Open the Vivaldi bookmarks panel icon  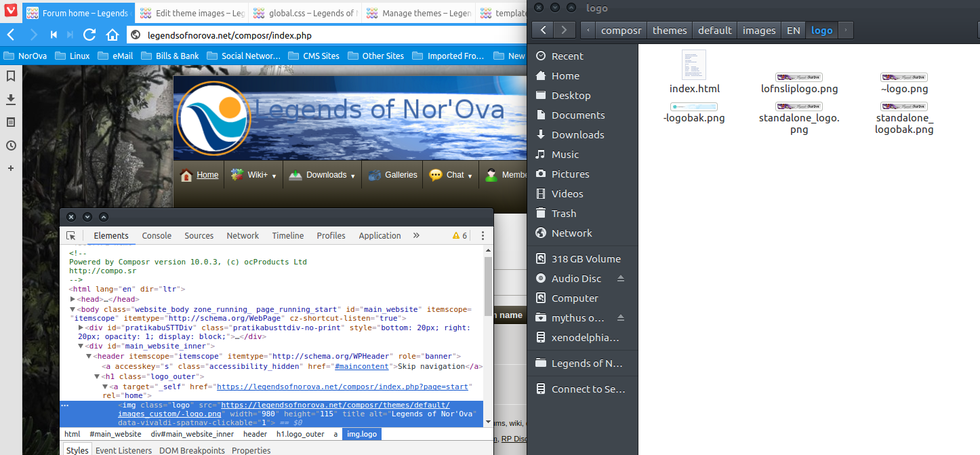11,76
